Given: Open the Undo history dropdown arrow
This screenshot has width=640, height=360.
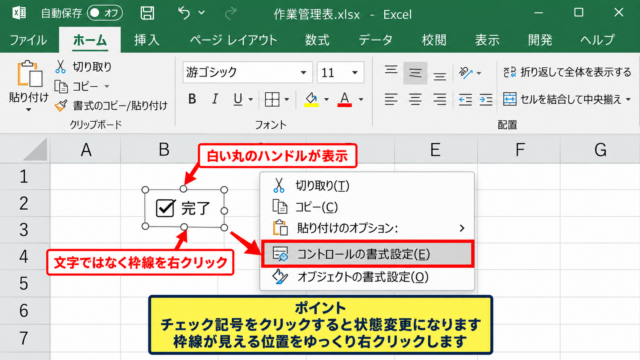Looking at the screenshot, I should [x=202, y=13].
